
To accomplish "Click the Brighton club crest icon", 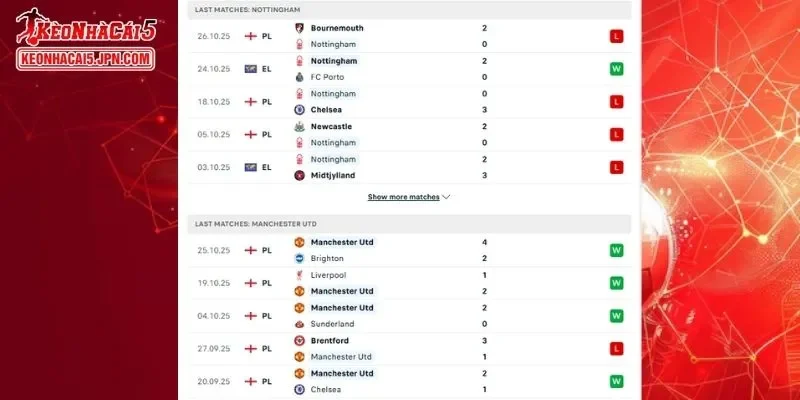I will click(299, 258).
